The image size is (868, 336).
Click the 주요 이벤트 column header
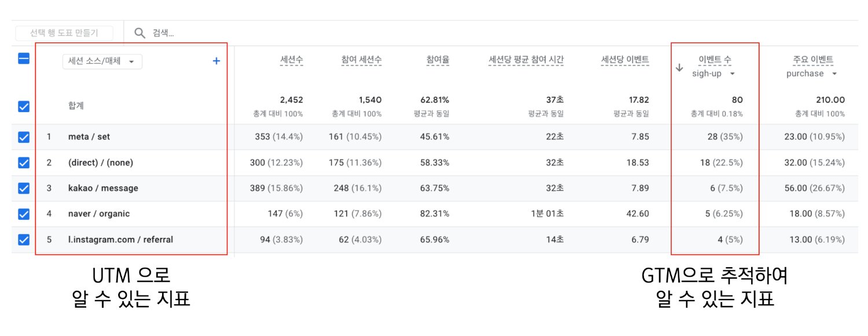pyautogui.click(x=813, y=60)
